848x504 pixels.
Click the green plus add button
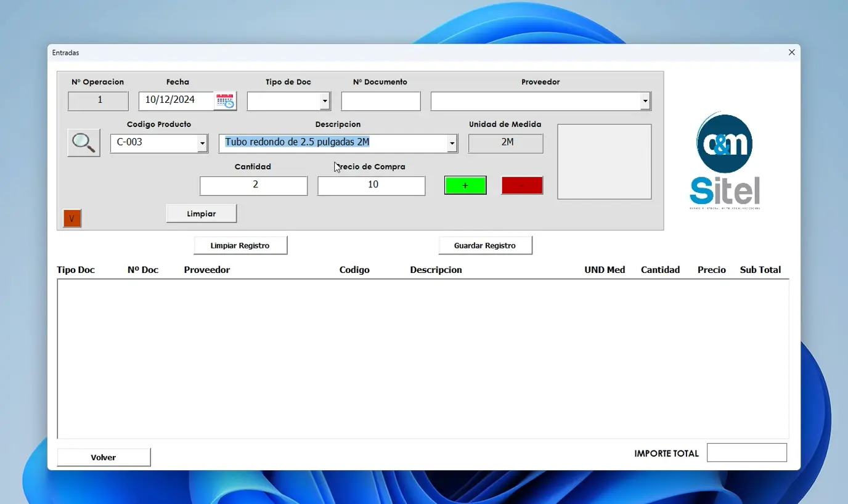click(465, 185)
